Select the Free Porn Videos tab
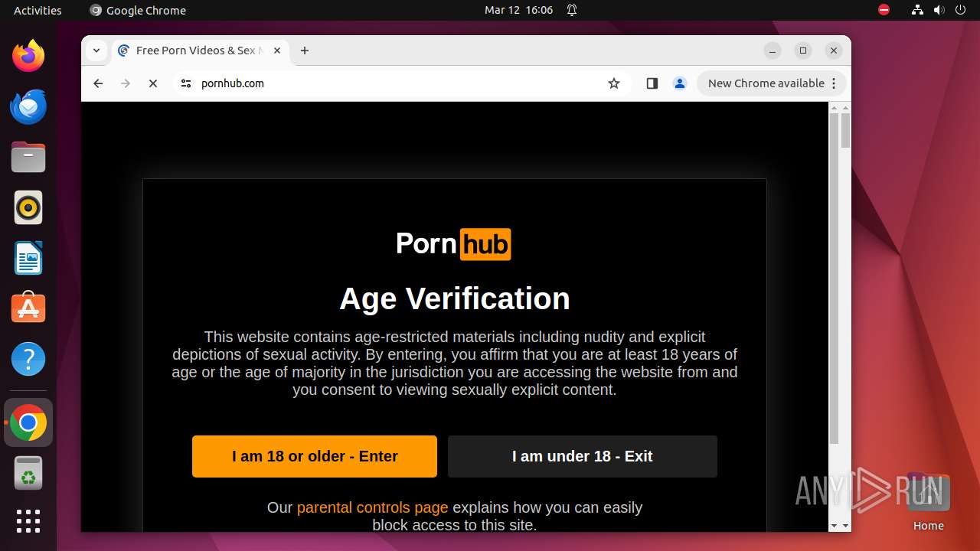The height and width of the screenshot is (551, 980). [199, 51]
